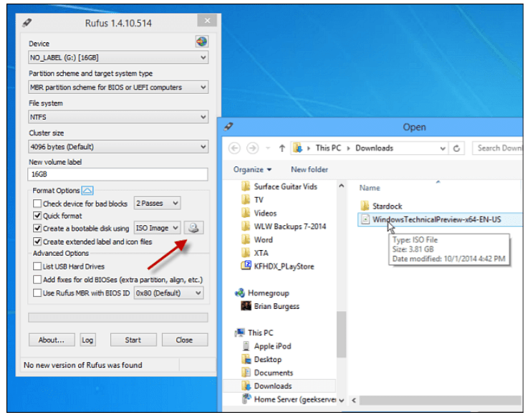
Task: Open KFHDX_PLayStore in navigation pane
Action: (x=278, y=267)
